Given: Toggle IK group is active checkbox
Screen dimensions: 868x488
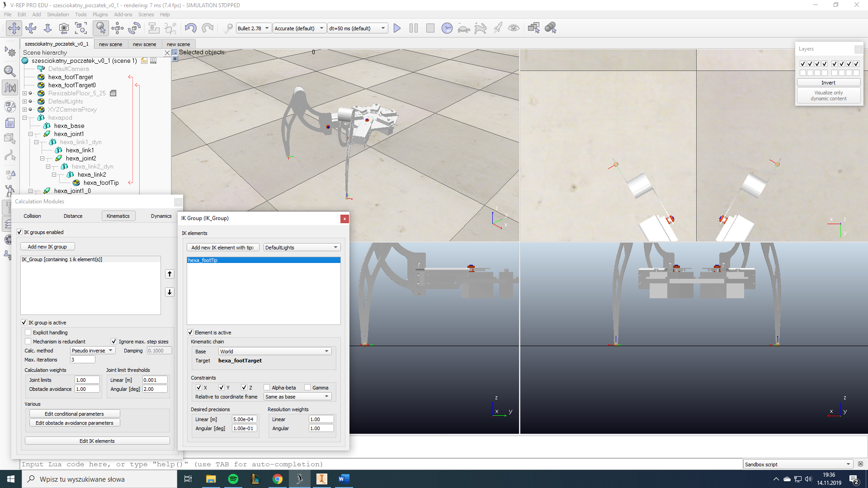Looking at the screenshot, I should [24, 323].
